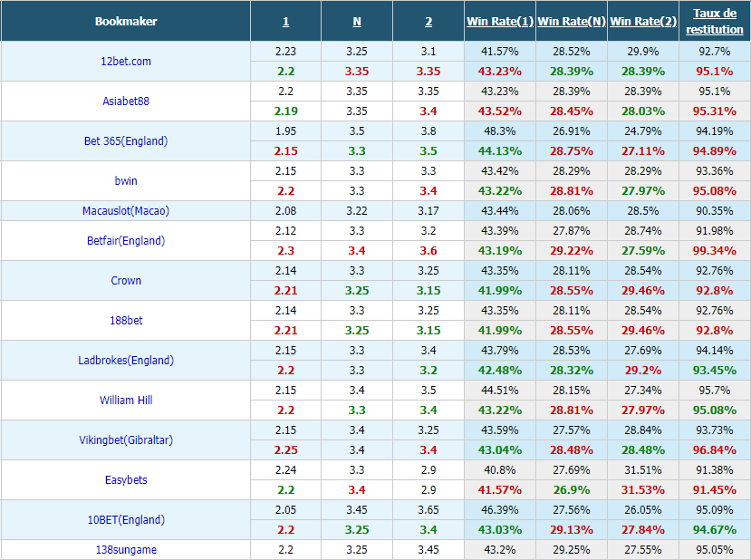
Task: Select Bet 365 opening home odds 1.95
Action: coord(285,131)
